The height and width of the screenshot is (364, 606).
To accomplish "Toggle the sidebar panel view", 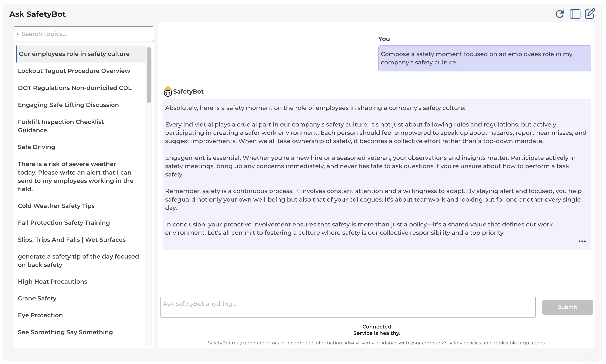I will point(575,14).
